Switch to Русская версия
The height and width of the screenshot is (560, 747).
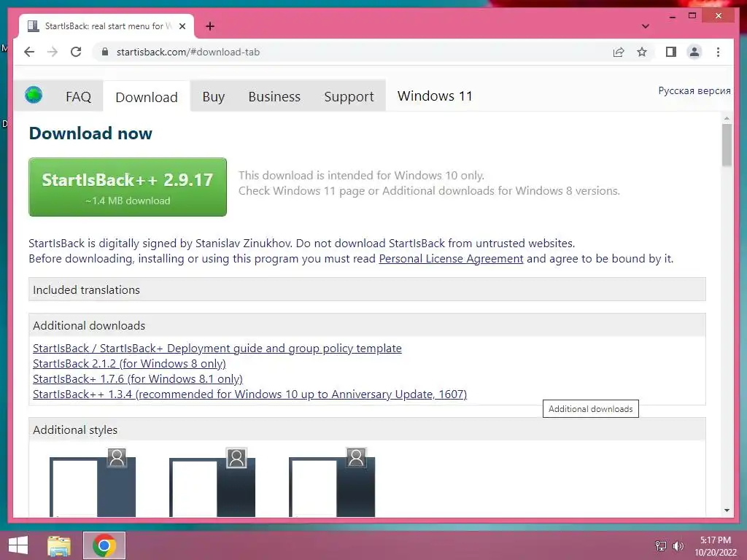coord(694,90)
